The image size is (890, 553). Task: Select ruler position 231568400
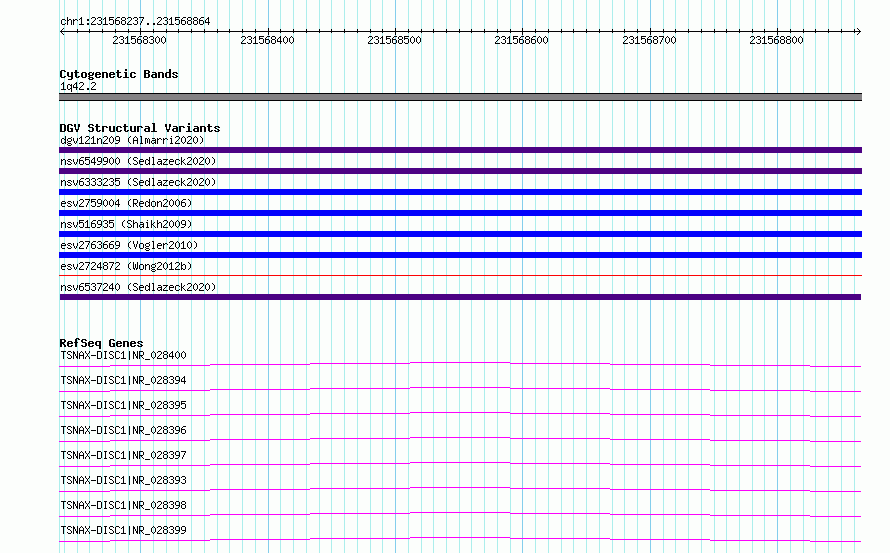tap(267, 40)
